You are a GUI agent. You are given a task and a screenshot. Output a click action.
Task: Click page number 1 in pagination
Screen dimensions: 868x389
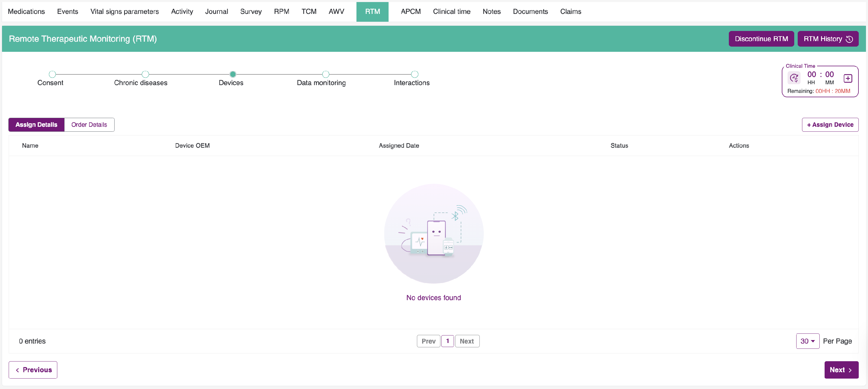pos(448,341)
